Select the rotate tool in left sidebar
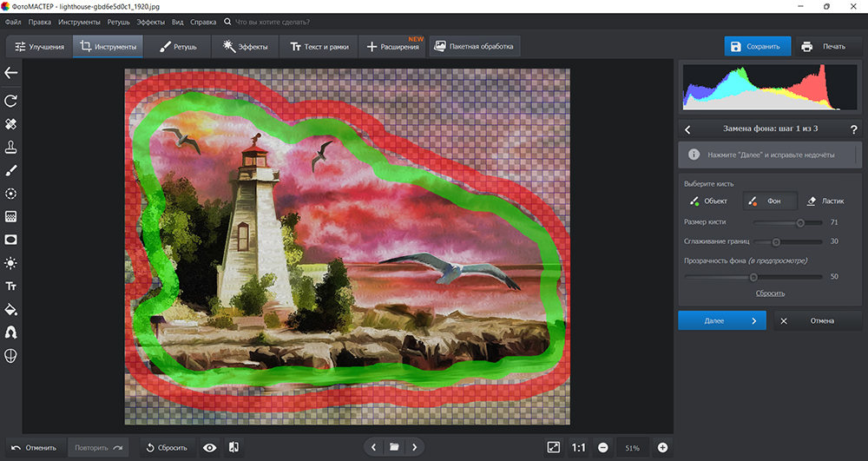The height and width of the screenshot is (461, 868). point(11,102)
